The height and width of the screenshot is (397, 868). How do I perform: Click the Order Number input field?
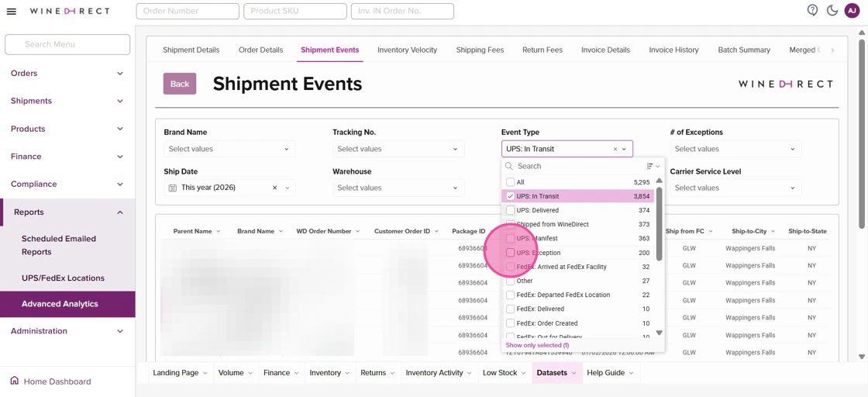[x=188, y=11]
